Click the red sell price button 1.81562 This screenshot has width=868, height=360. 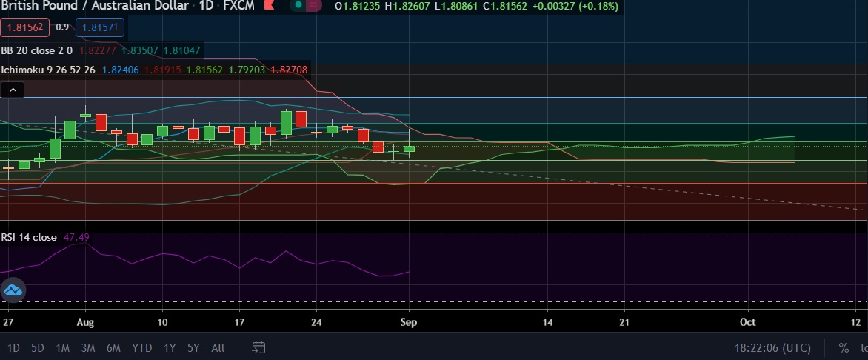25,27
